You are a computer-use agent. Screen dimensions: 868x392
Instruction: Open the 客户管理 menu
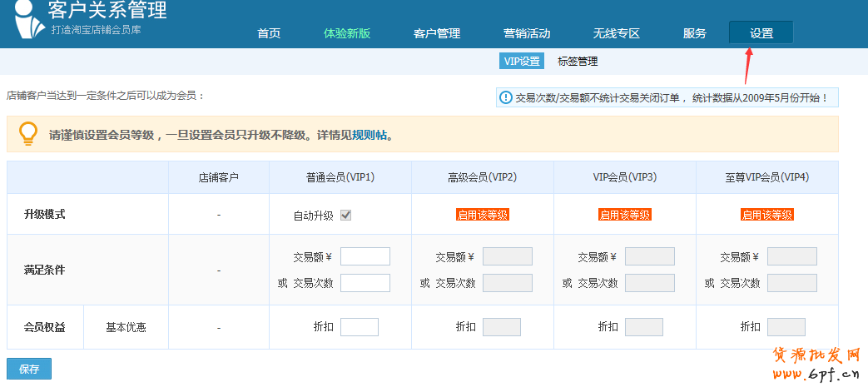pos(437,33)
